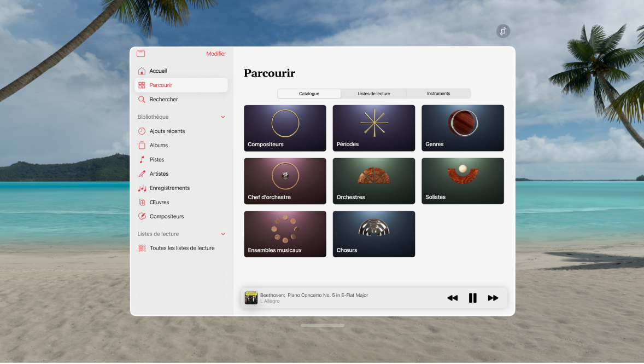Click the Modifier button in the sidebar

pos(216,54)
